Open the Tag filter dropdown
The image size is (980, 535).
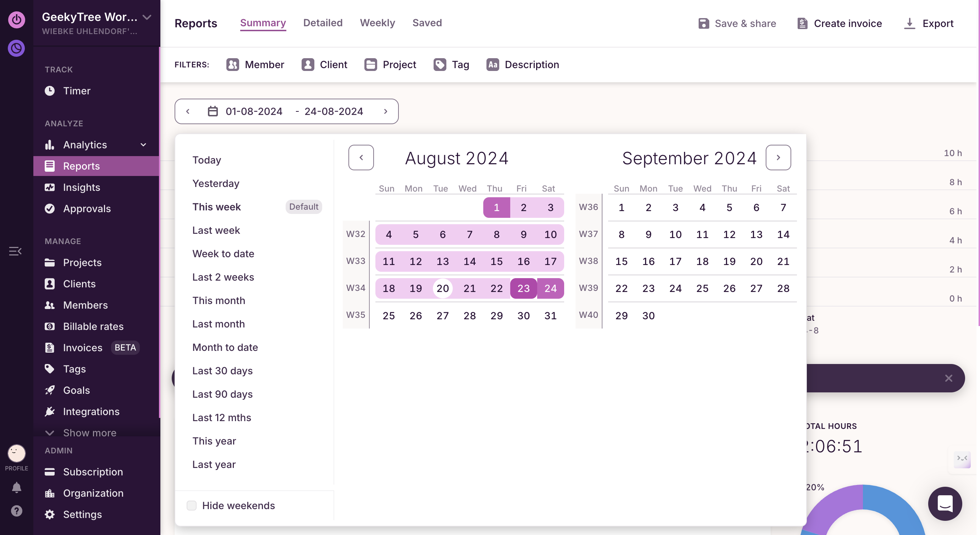(451, 65)
